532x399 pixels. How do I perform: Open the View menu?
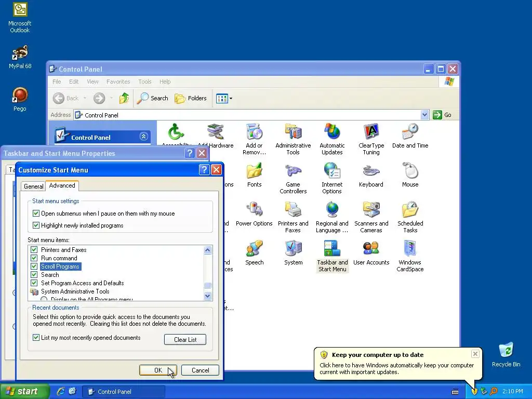pyautogui.click(x=92, y=82)
